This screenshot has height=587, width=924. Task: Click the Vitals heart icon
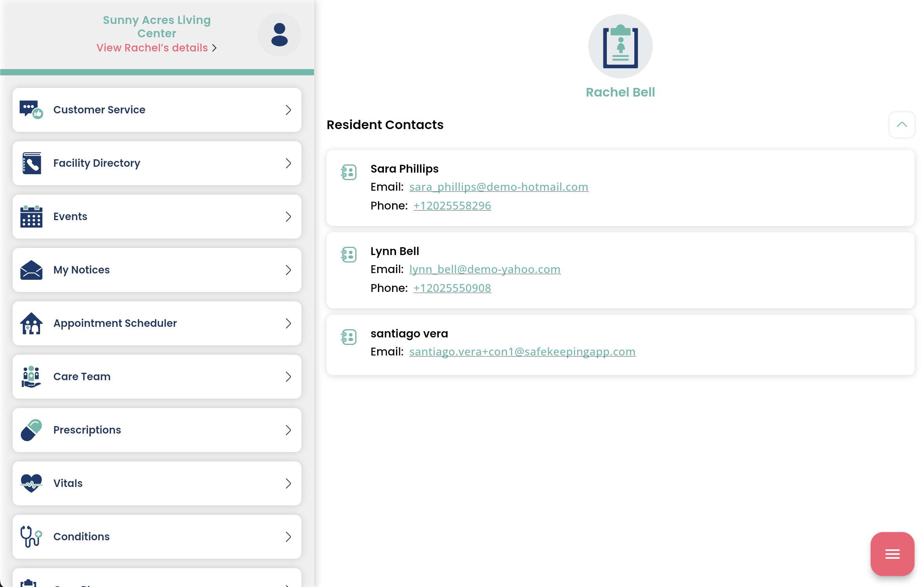(x=31, y=483)
